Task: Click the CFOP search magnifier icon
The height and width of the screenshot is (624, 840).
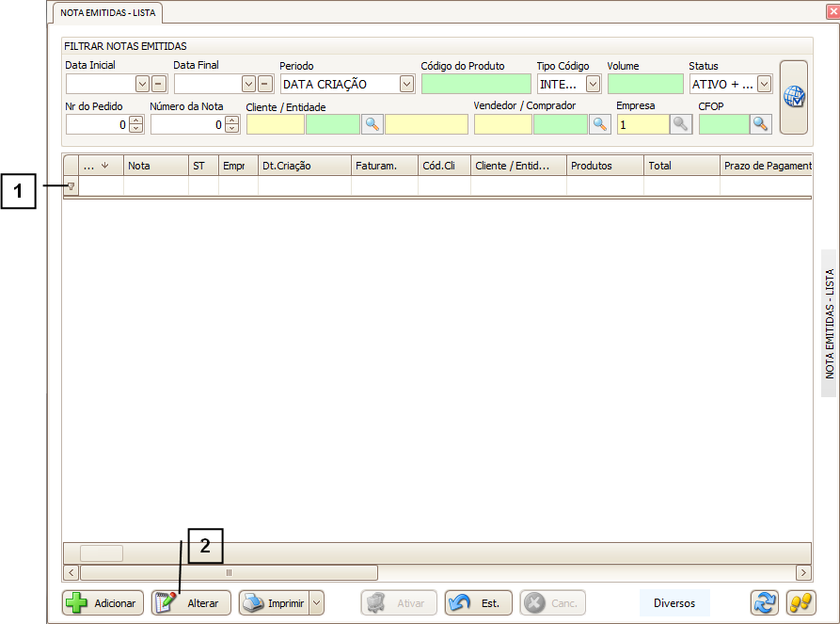Action: (x=760, y=123)
